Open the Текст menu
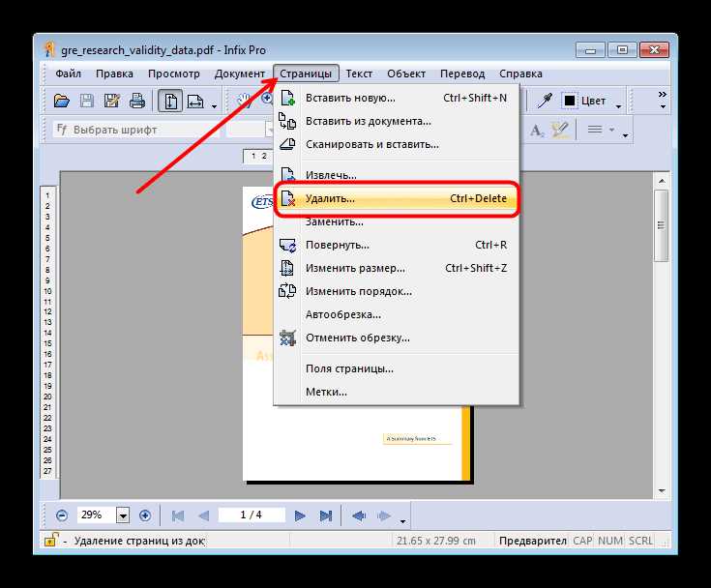The width and height of the screenshot is (711, 588). pyautogui.click(x=359, y=73)
